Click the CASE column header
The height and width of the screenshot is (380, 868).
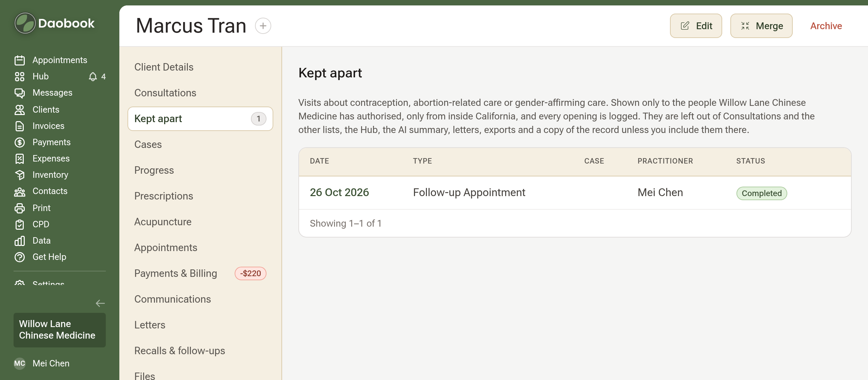tap(594, 161)
